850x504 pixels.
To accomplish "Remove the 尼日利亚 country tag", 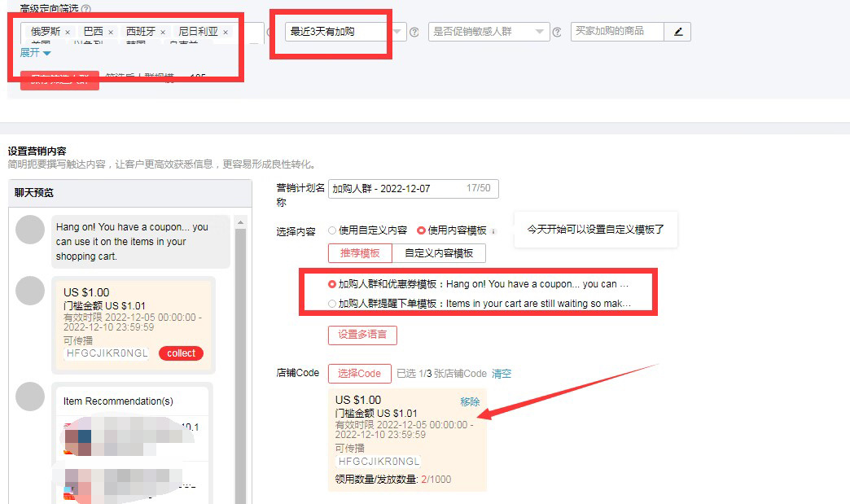I will [226, 33].
